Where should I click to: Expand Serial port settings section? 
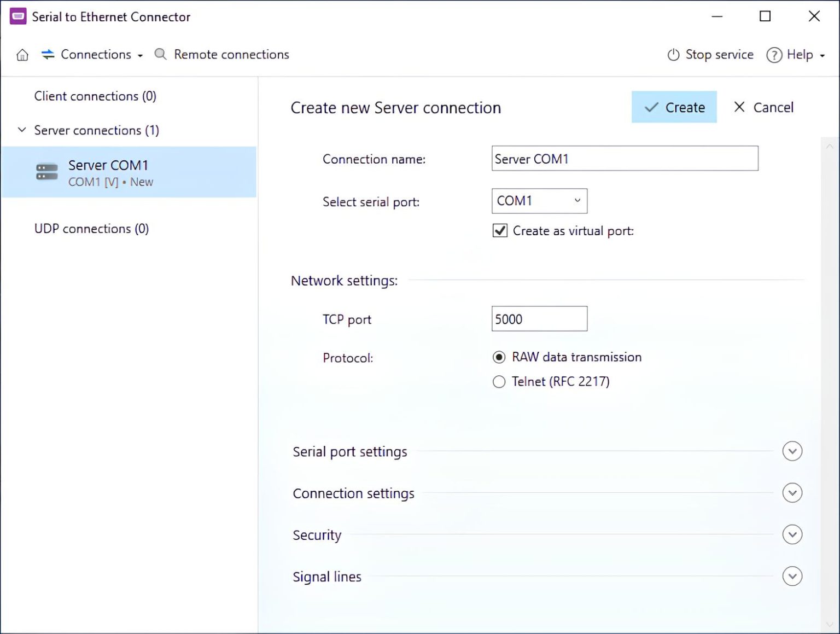point(792,451)
